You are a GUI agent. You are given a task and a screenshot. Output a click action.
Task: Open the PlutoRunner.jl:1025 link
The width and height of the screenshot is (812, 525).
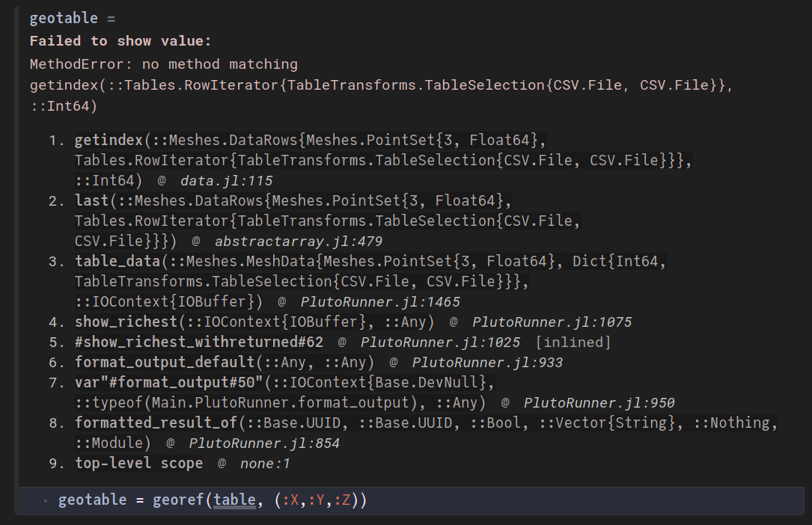click(440, 343)
